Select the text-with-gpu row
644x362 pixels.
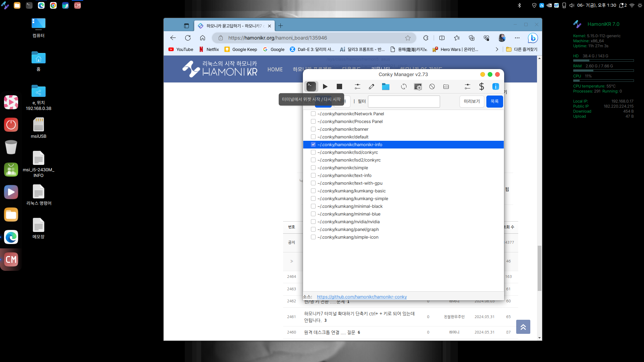click(x=404, y=183)
